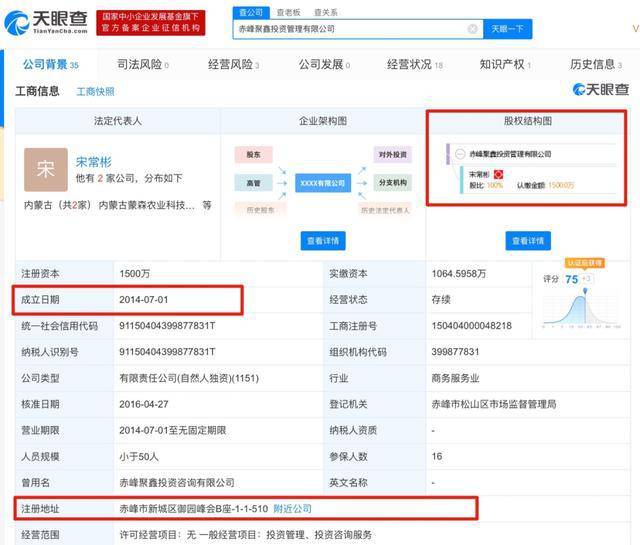Collapse the 赤峰聚鑫投资管理有限公司 equity tree node
This screenshot has width=640, height=545.
pos(460,154)
